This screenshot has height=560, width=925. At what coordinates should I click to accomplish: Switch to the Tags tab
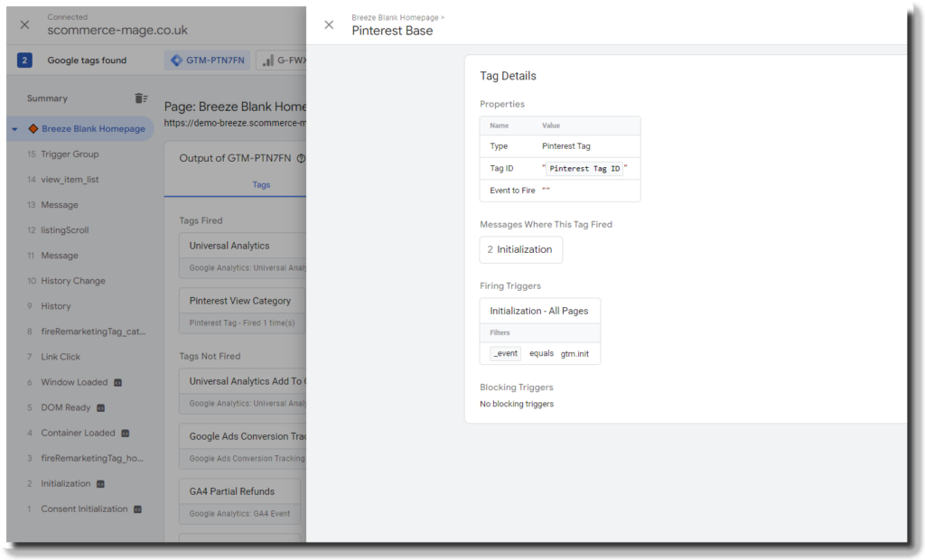click(x=261, y=184)
